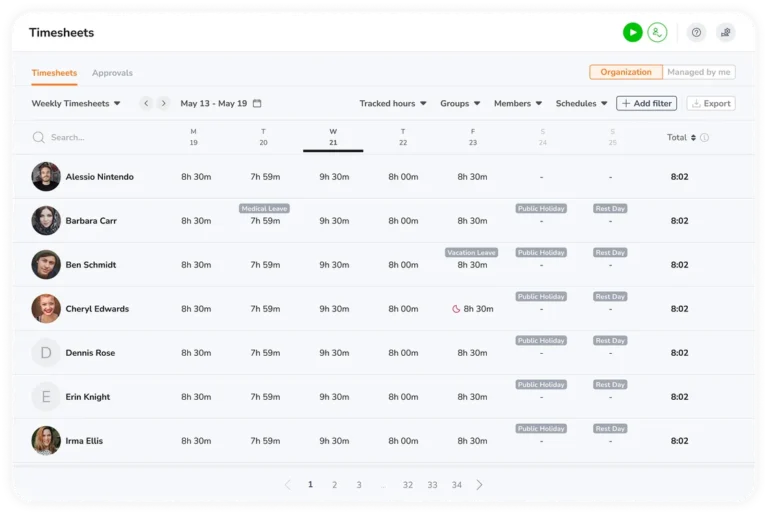Click Barbara Carr's Friday 8h 30m cell
768x515 pixels.
pos(473,221)
